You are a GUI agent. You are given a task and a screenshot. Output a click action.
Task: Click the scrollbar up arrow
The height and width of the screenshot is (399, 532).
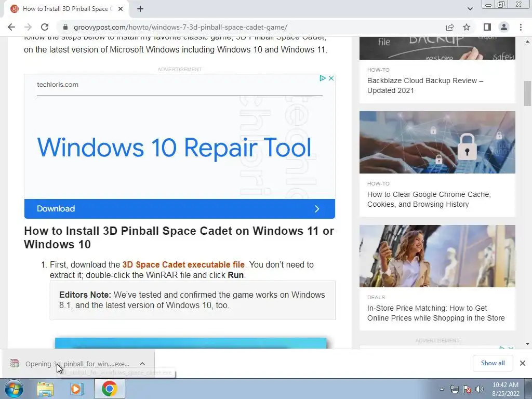[x=528, y=42]
